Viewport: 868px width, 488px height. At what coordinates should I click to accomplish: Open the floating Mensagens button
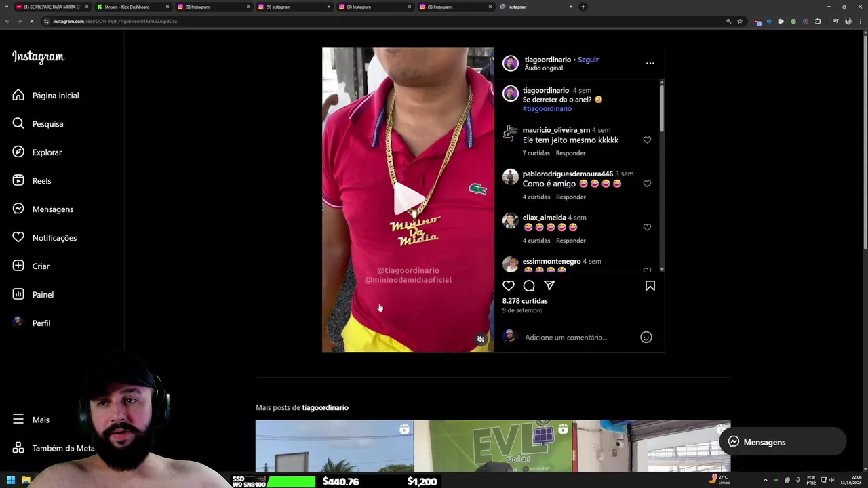pos(783,442)
